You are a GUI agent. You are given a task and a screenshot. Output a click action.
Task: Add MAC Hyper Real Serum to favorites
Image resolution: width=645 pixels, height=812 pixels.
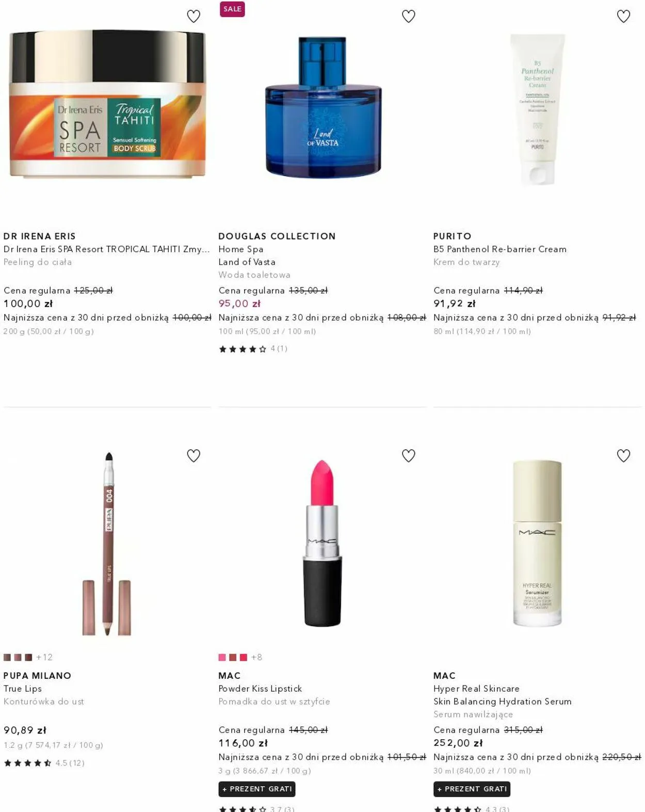[x=624, y=456]
